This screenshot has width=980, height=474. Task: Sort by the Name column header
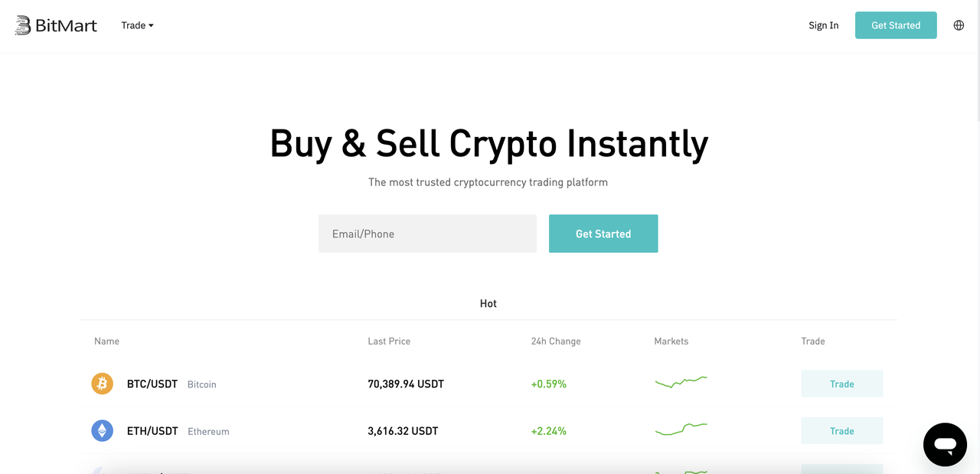pos(106,341)
